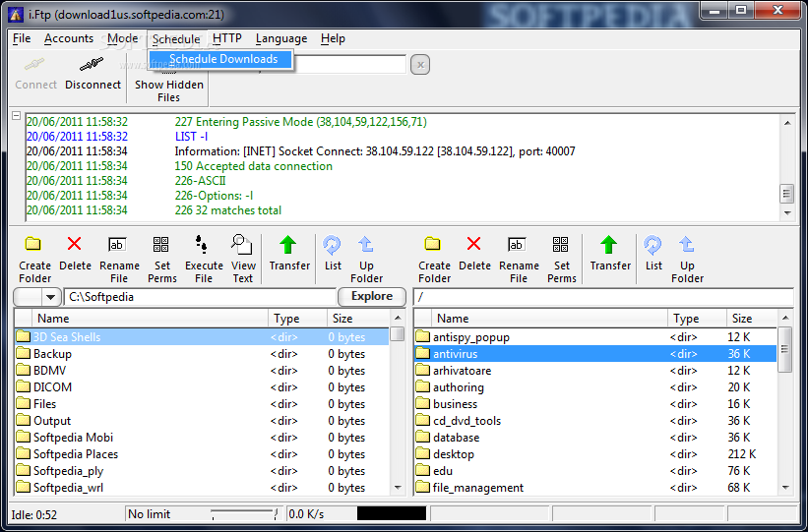Select the antispy_popup remote folder
Viewport: 808px width, 532px height.
tap(595, 337)
